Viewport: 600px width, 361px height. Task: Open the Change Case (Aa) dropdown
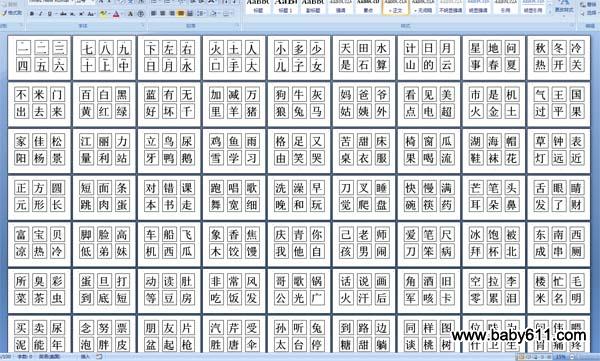tap(91, 14)
